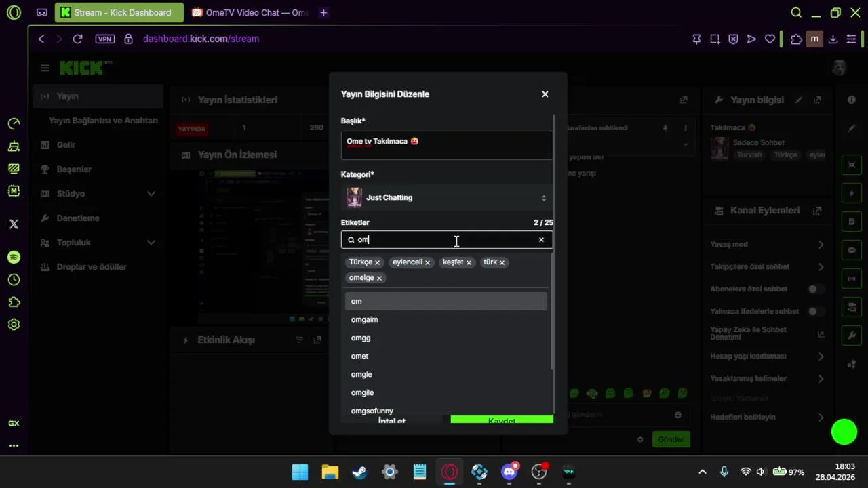The width and height of the screenshot is (868, 488).
Task: Expand the Stüdyo sidebar section
Action: click(x=98, y=194)
